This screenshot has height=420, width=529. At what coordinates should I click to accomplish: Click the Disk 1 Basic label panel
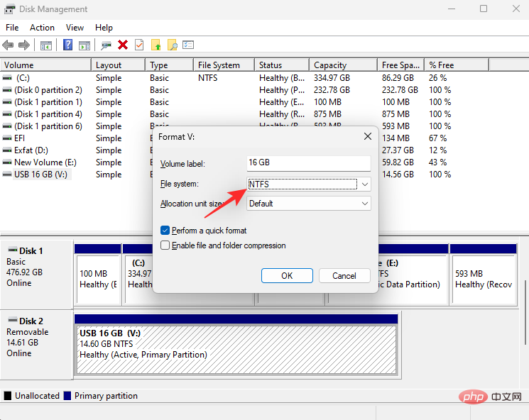(x=37, y=274)
